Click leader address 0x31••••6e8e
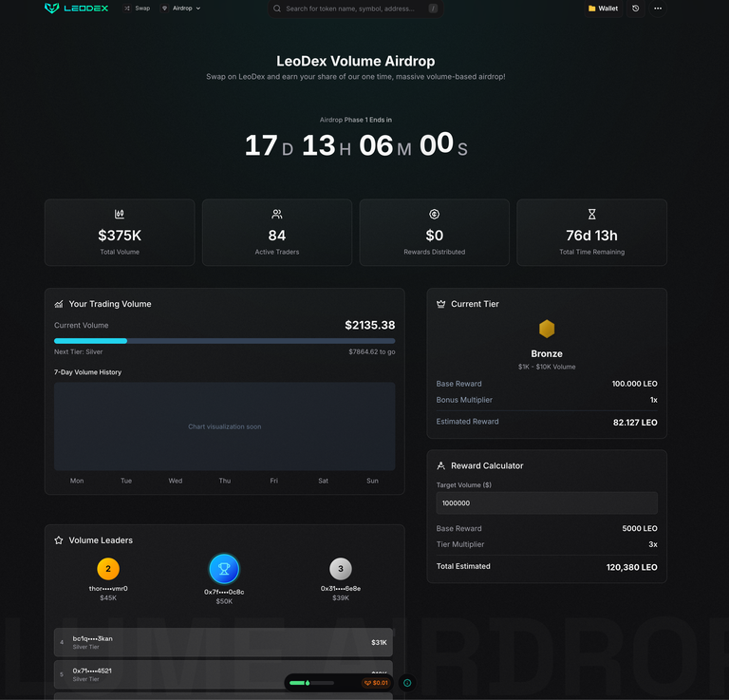Screen dimensions: 729x700 coord(341,589)
